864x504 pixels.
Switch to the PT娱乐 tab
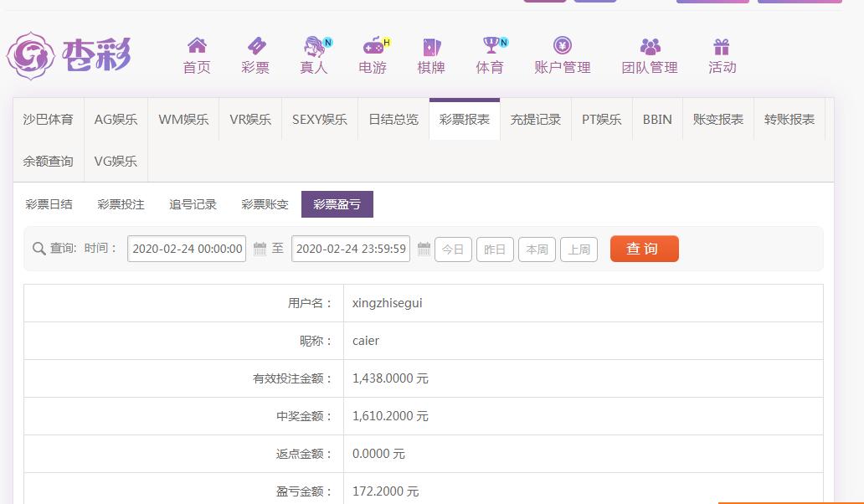[602, 120]
